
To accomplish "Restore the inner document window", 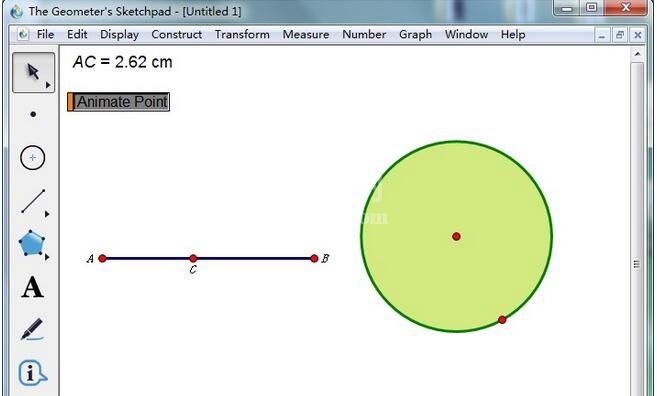I will coord(620,35).
